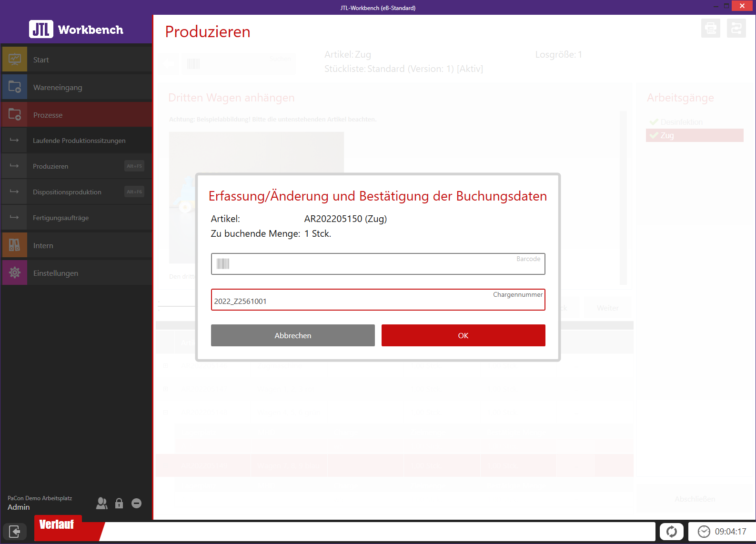
Task: Click the switch user icon near Admin
Action: 102,503
